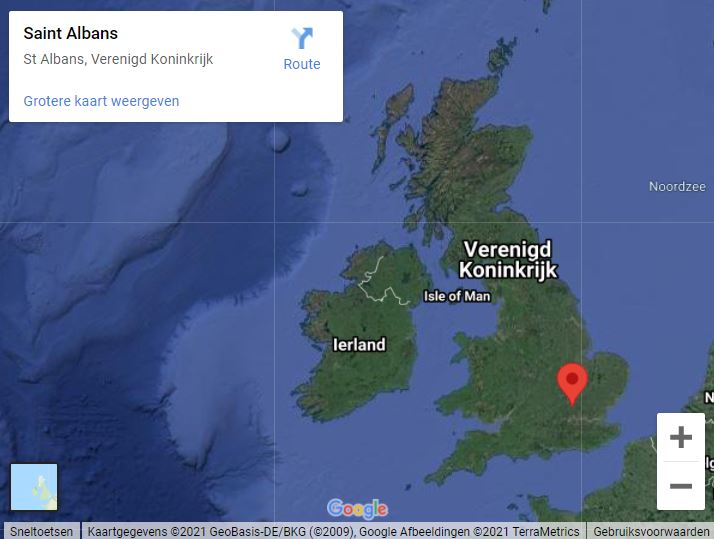Click the Saint Albans title in card
714x539 pixels.
[x=71, y=33]
